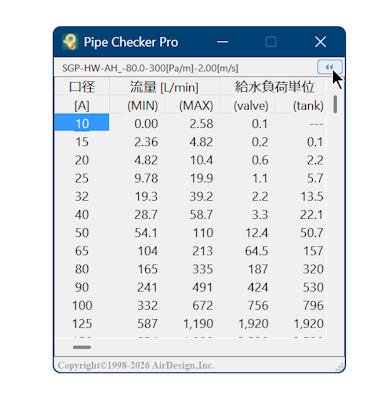Click the (MAX) sub-header
This screenshot has width=391, height=403.
(196, 106)
